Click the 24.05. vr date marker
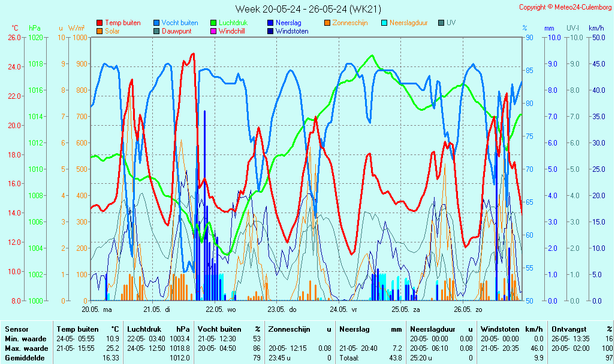Image resolution: width=615 pixels, height=364 pixels. [x=345, y=310]
